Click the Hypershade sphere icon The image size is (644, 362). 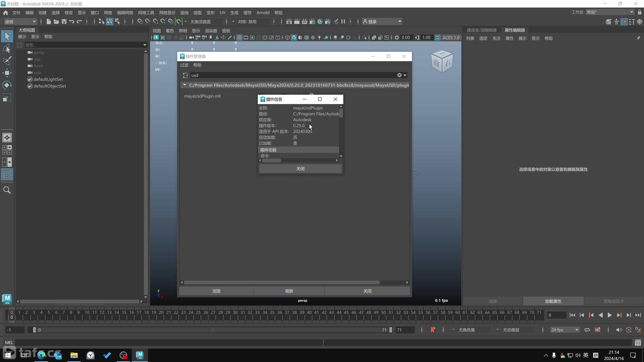320,22
